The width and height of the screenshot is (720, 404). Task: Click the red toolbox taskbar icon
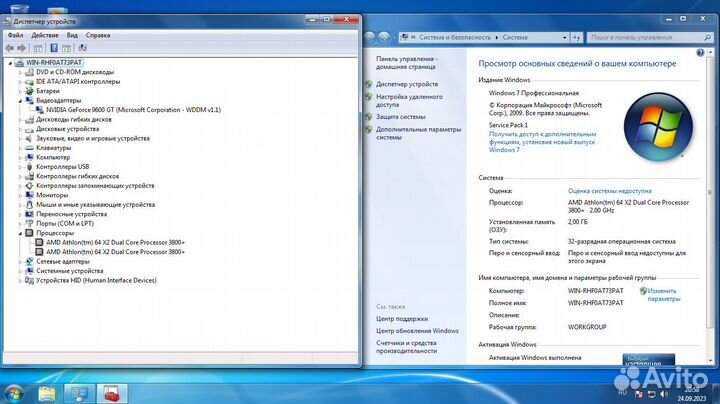pos(112,394)
